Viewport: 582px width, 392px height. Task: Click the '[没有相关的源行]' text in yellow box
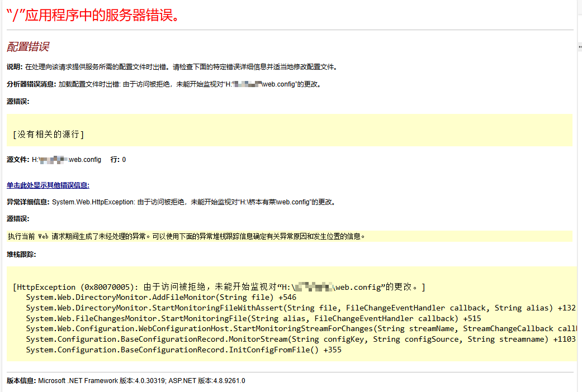[48, 134]
